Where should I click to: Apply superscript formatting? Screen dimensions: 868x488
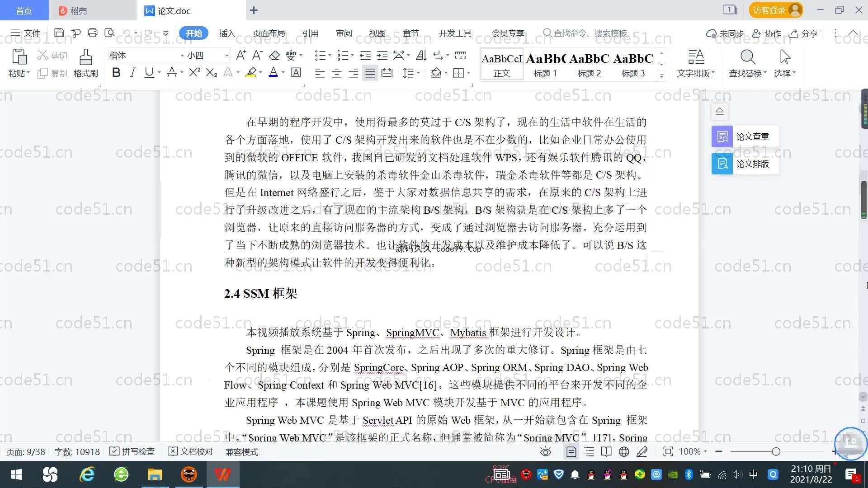[x=194, y=72]
